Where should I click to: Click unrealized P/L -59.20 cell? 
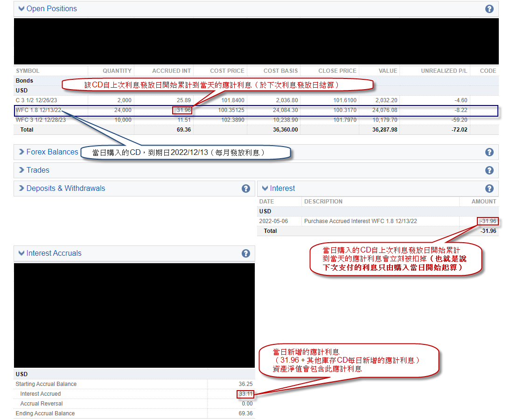pyautogui.click(x=459, y=120)
